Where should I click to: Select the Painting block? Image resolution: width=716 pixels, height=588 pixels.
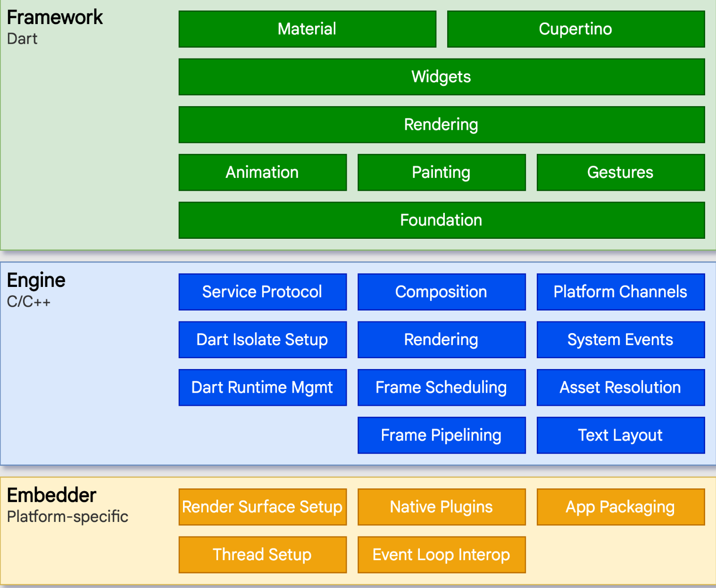point(441,172)
